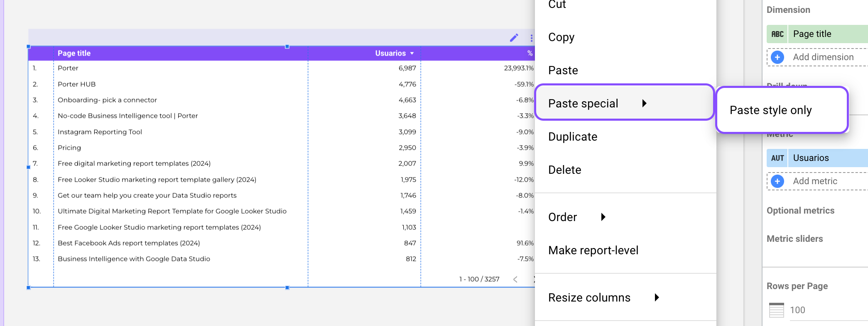The image size is (868, 326).
Task: Click the Page title column header
Action: click(x=74, y=53)
